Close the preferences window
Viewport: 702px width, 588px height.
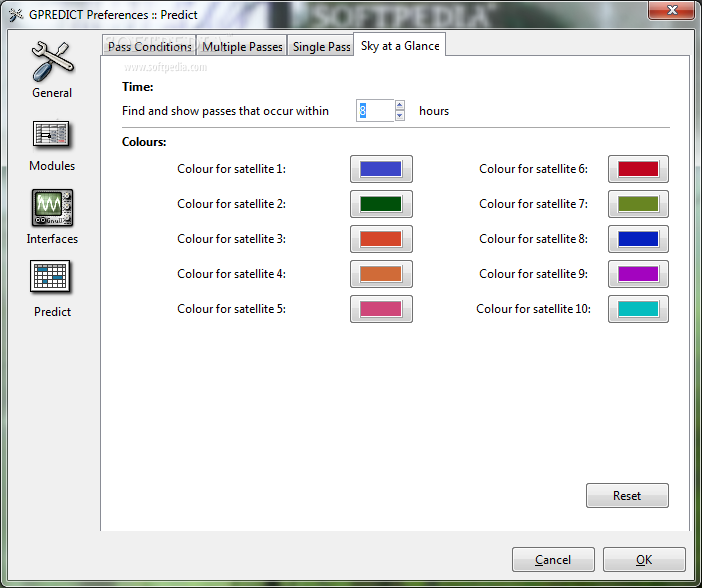click(671, 10)
